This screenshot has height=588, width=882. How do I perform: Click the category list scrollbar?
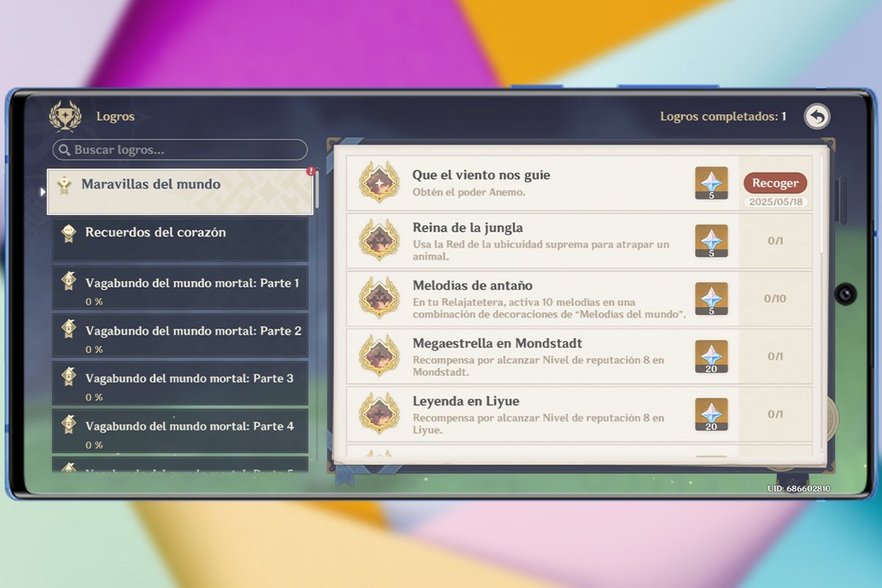click(x=316, y=188)
